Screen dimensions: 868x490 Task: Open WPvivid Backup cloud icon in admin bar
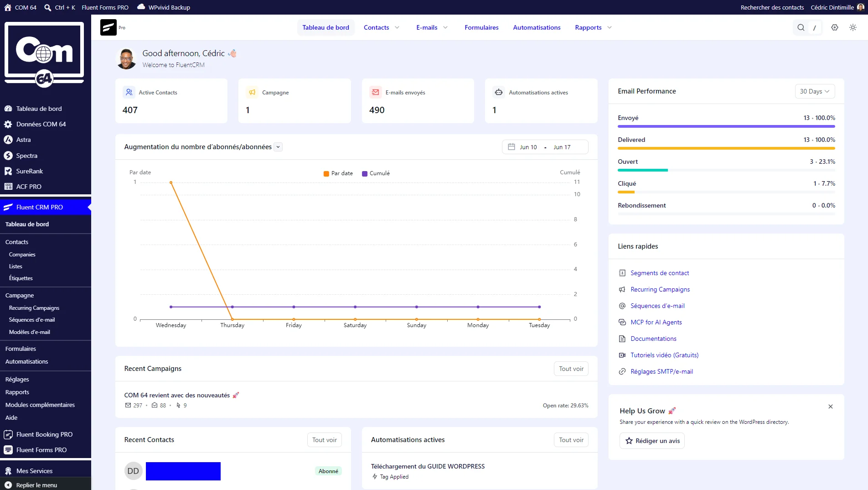[x=141, y=7]
